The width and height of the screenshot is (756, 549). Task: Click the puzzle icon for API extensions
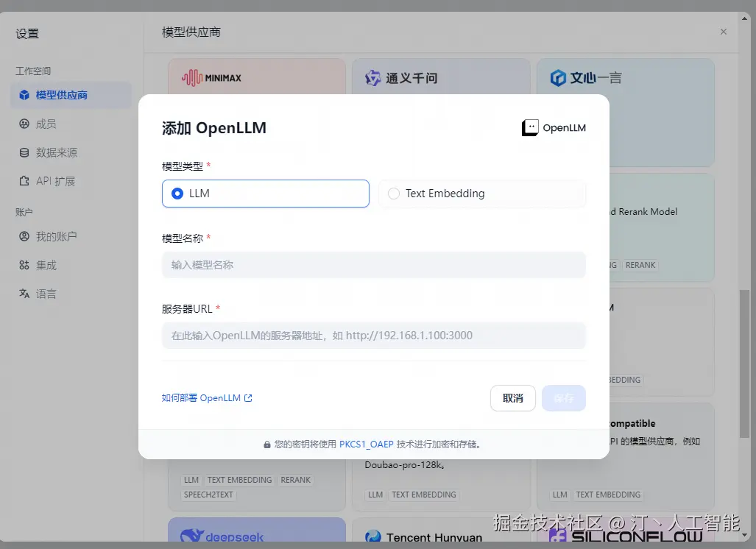[24, 181]
